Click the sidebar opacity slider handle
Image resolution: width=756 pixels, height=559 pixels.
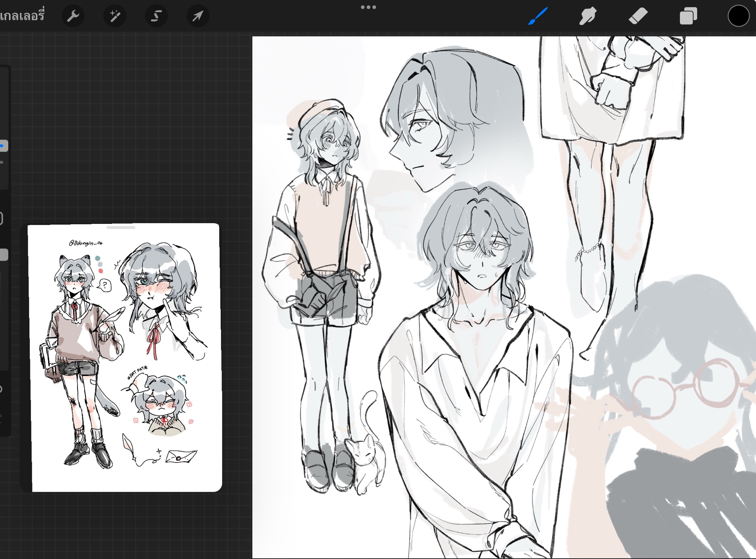3,255
